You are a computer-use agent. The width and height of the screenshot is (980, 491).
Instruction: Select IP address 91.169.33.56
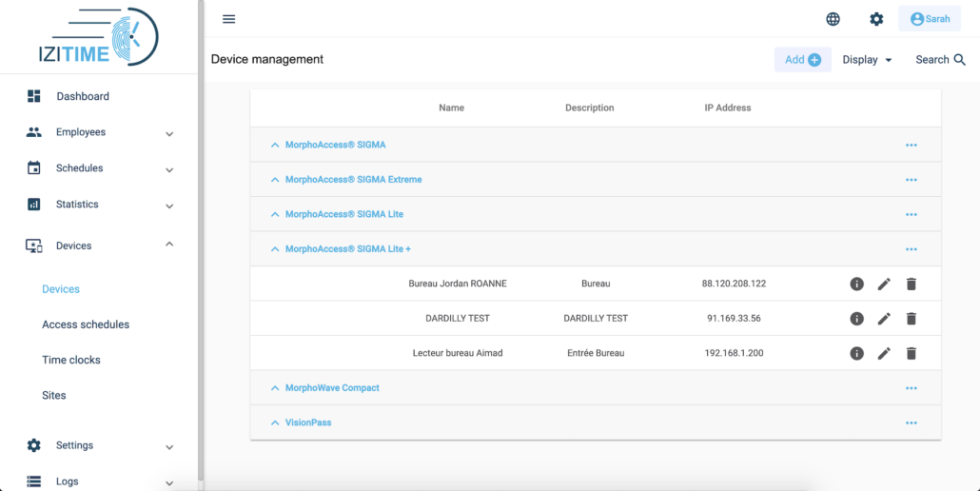(734, 319)
